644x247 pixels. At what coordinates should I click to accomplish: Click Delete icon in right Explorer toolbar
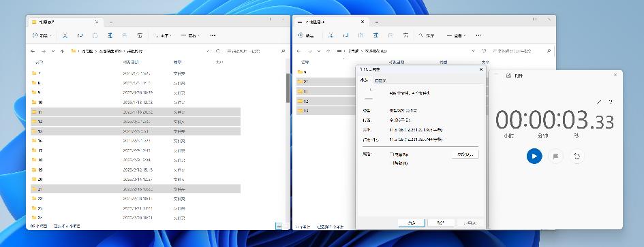(x=405, y=35)
